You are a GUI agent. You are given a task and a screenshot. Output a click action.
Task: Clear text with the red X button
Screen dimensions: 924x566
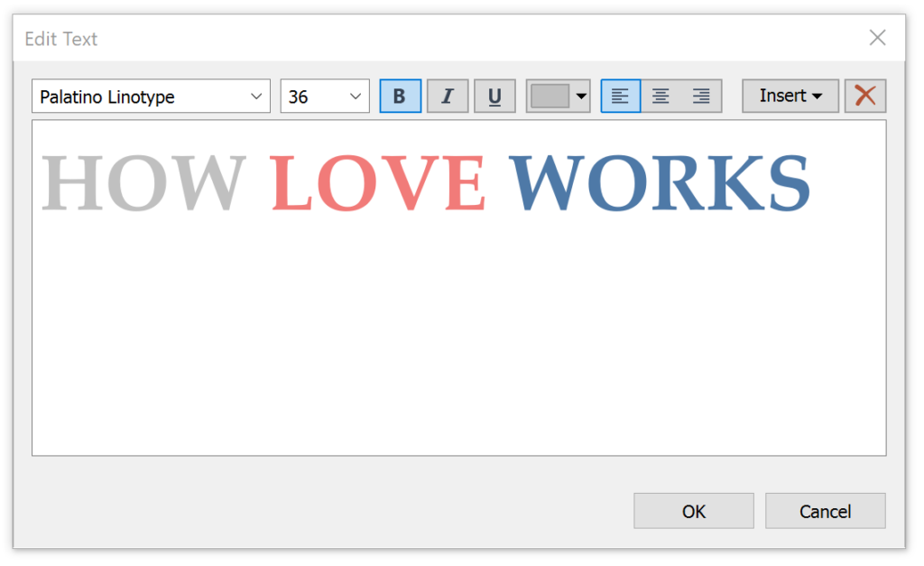click(865, 96)
